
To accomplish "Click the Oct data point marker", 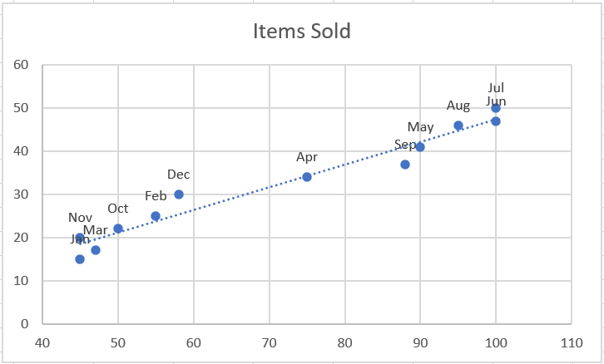I will [118, 229].
